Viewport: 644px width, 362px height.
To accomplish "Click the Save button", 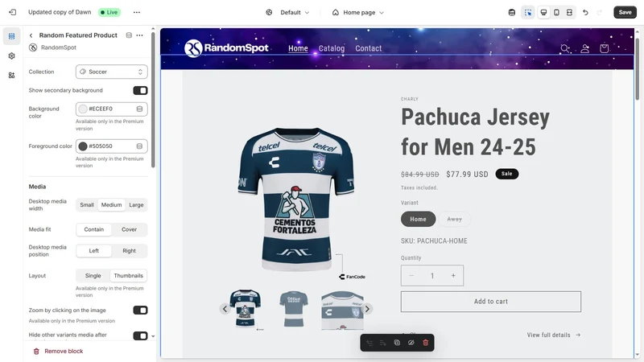I will (625, 12).
